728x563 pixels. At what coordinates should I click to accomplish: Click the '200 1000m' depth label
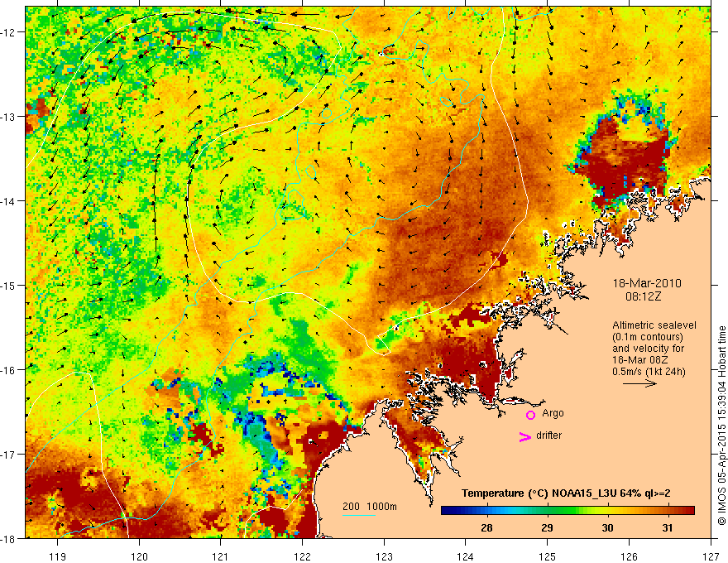point(370,507)
